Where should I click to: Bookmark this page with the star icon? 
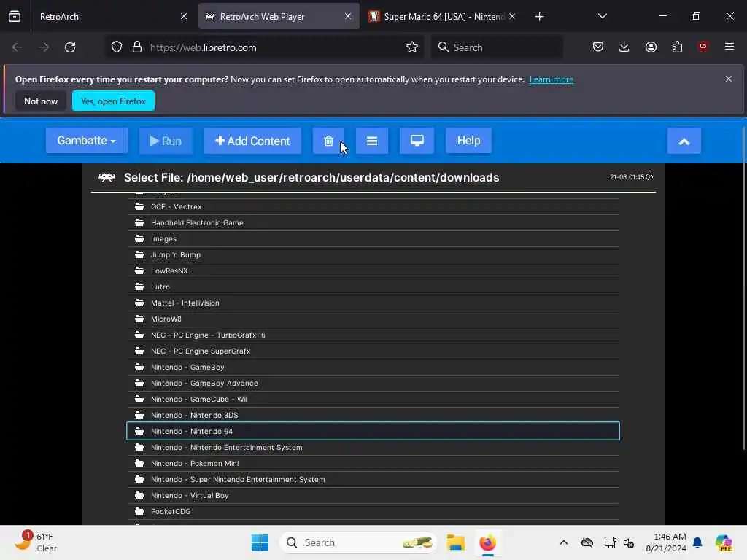412,47
